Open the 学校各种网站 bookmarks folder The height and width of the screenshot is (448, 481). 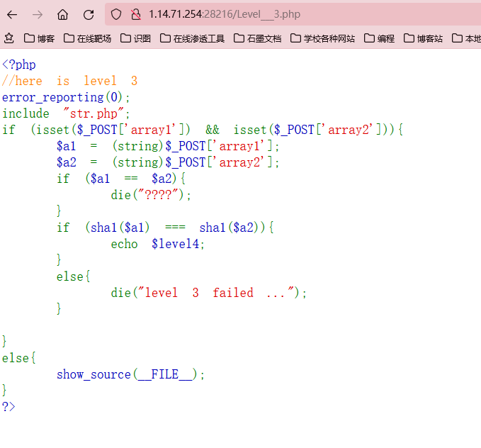point(323,38)
